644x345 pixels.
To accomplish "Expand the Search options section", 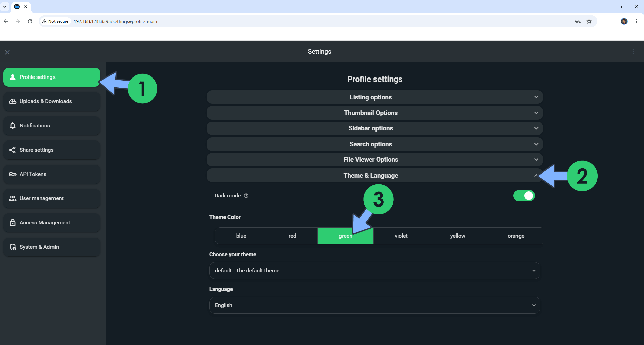I will click(x=374, y=144).
